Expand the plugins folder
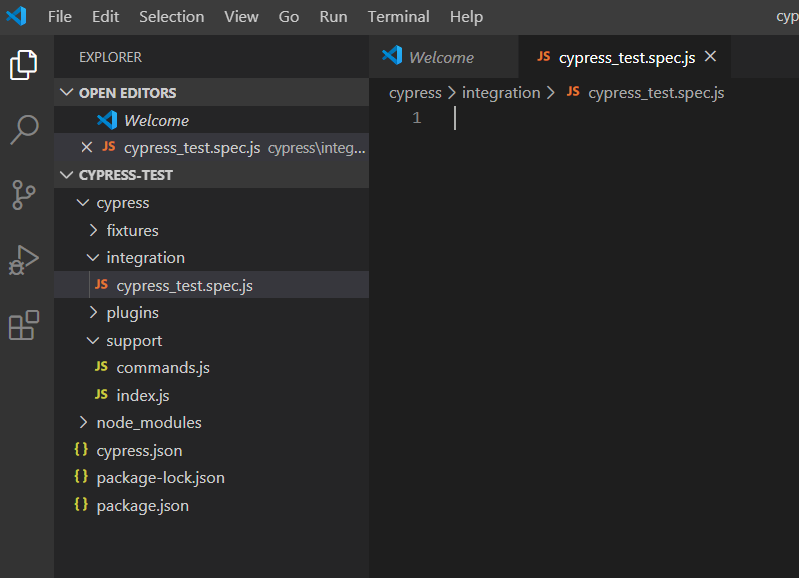This screenshot has height=578, width=799. 93,312
